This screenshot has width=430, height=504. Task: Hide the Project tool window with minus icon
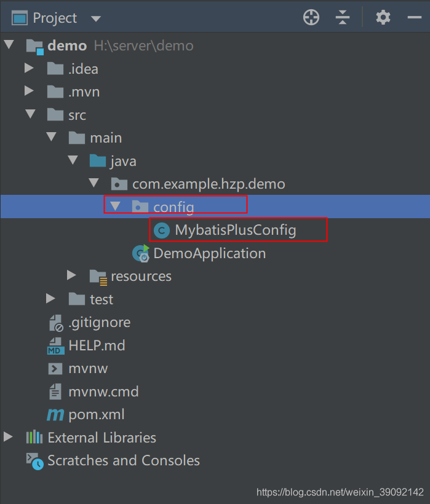pos(414,17)
